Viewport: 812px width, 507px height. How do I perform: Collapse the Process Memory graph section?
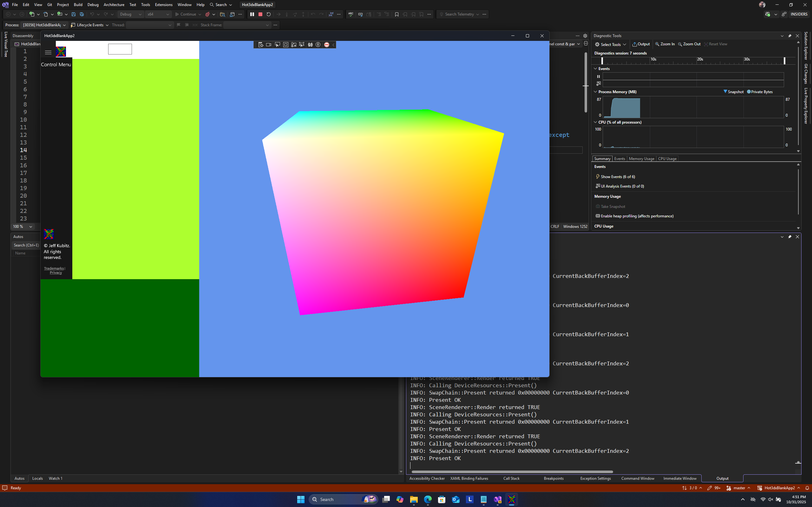point(596,92)
